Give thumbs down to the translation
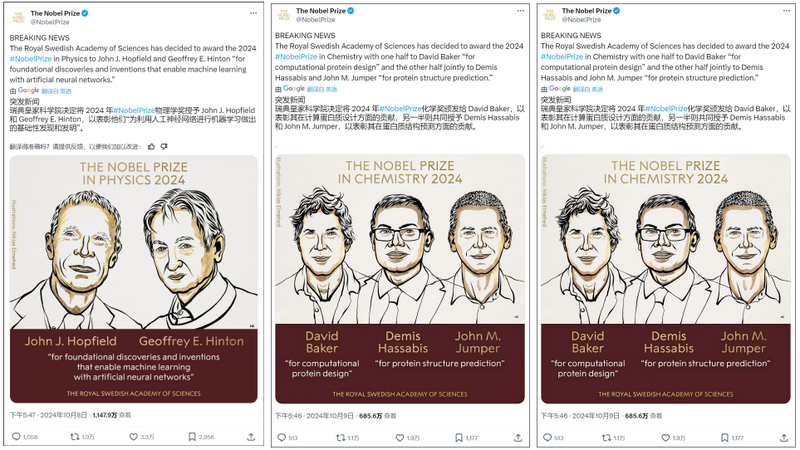This screenshot has width=800, height=450. click(164, 146)
